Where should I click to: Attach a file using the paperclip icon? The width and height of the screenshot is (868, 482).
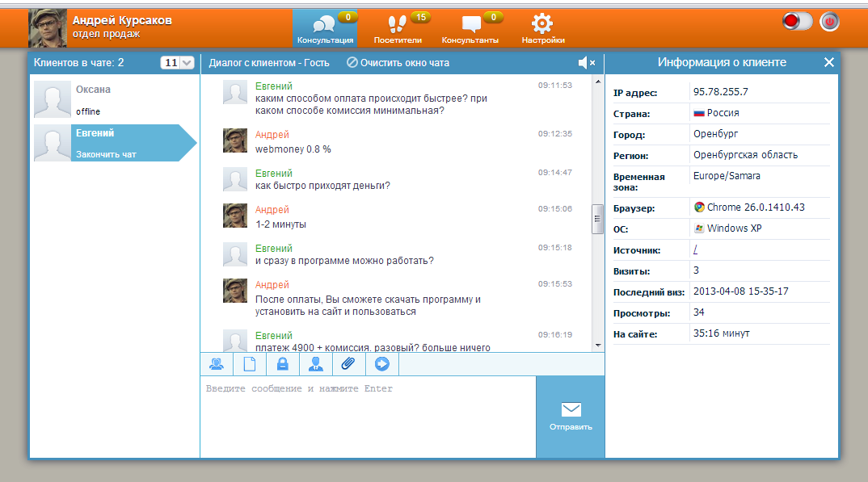click(x=348, y=364)
